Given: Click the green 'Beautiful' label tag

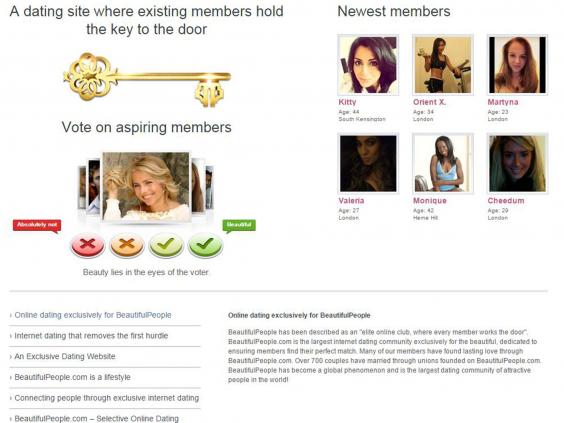Looking at the screenshot, I should tap(239, 226).
